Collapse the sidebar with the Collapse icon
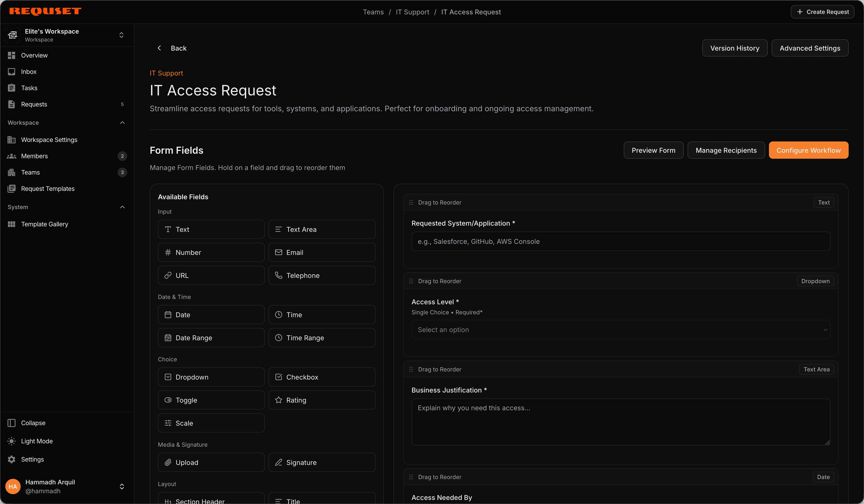The image size is (864, 504). pyautogui.click(x=12, y=423)
